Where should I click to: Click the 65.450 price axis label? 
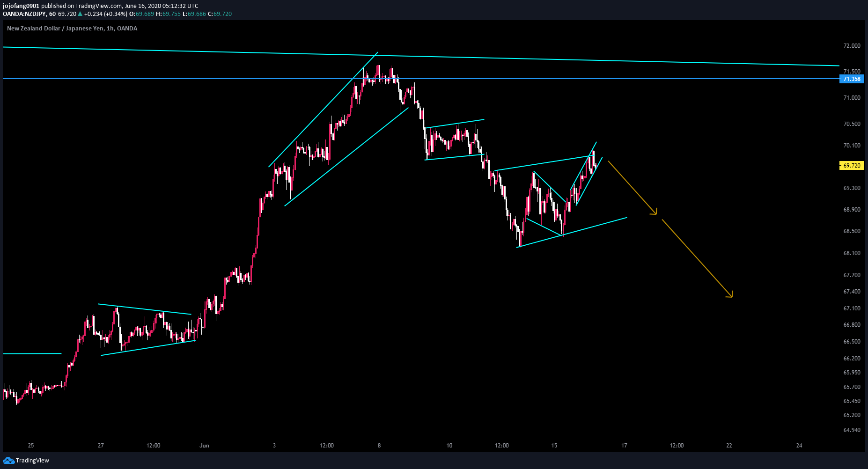point(852,401)
